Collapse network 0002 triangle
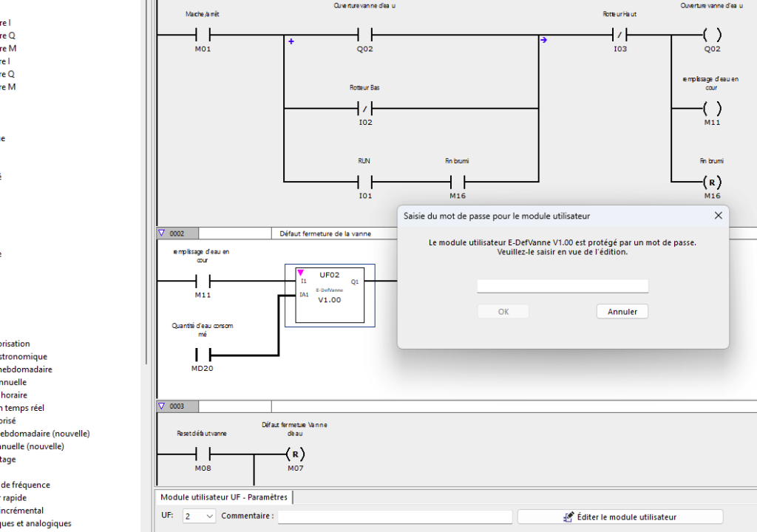The width and height of the screenshot is (757, 532). [x=162, y=233]
